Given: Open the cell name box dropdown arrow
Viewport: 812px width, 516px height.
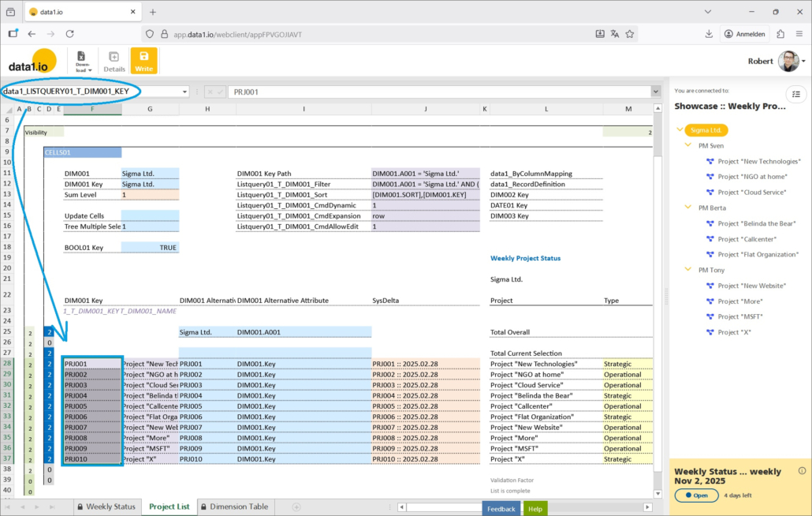Looking at the screenshot, I should pos(184,92).
